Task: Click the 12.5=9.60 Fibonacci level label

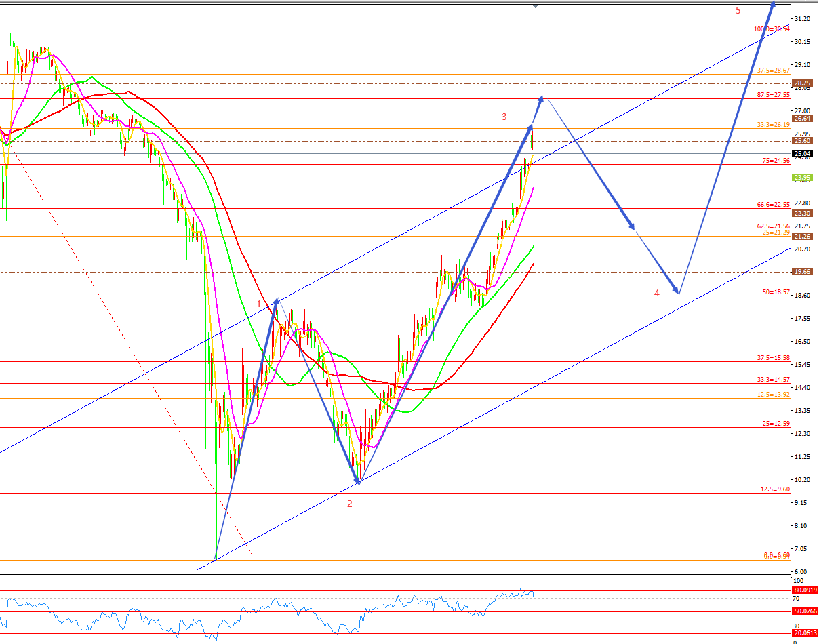Action: [774, 489]
